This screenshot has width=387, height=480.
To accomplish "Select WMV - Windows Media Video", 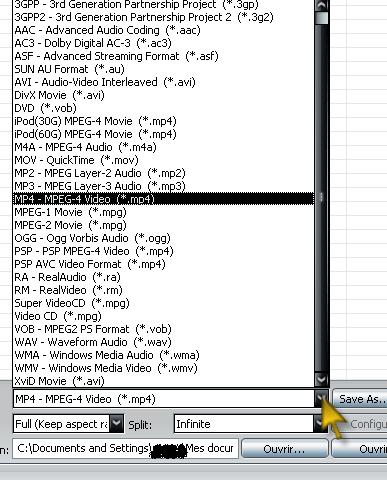I will (x=163, y=368).
